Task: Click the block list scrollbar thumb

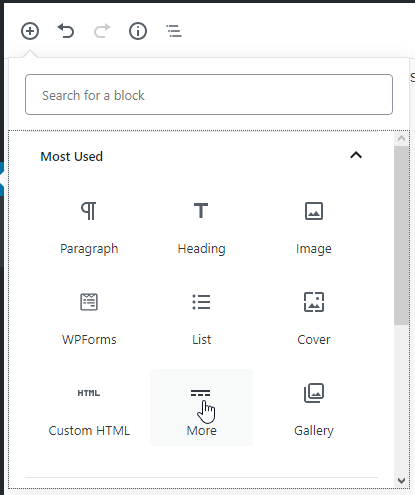Action: pos(401,235)
